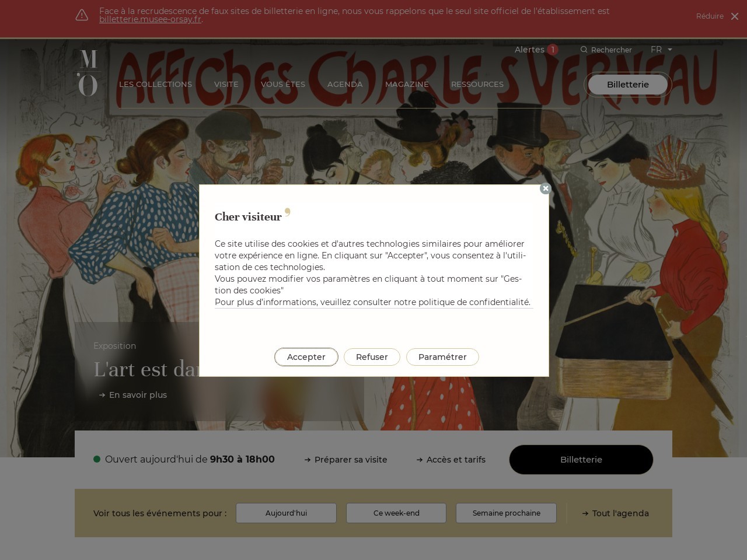Click the Billetterie button in header

point(628,85)
